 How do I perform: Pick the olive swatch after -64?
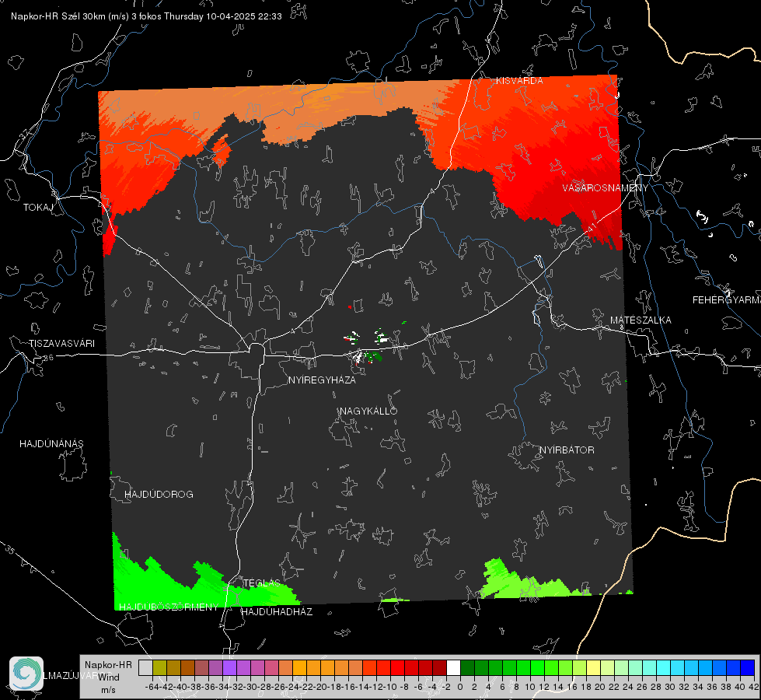tap(159, 667)
